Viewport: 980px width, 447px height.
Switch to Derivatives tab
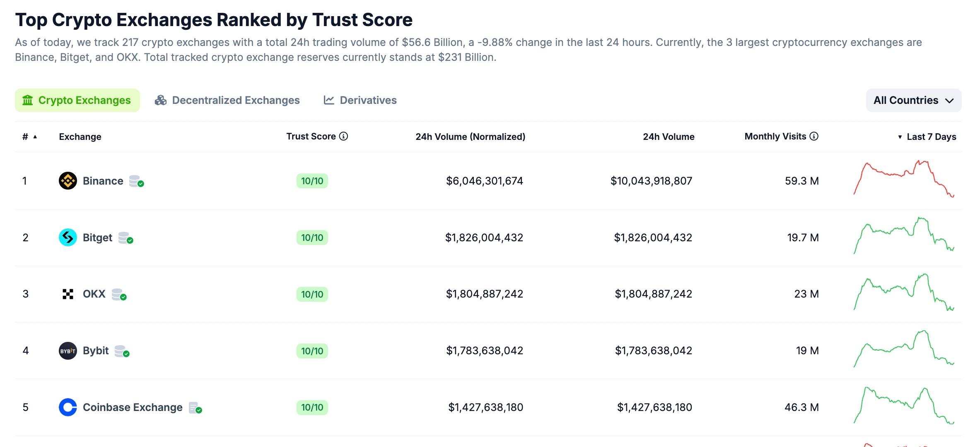tap(360, 100)
